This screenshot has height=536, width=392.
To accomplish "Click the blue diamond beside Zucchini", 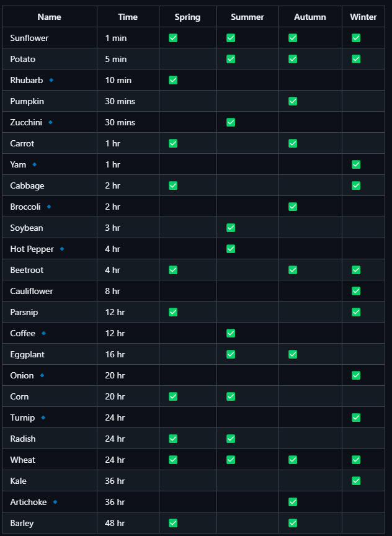I will point(51,122).
